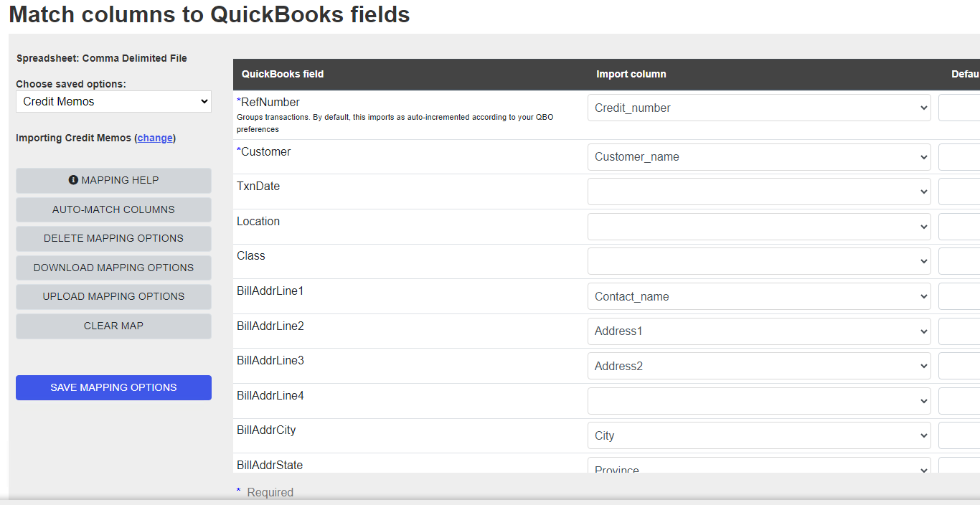Click the RefNumber default value field
The width and height of the screenshot is (980, 505).
pos(959,108)
